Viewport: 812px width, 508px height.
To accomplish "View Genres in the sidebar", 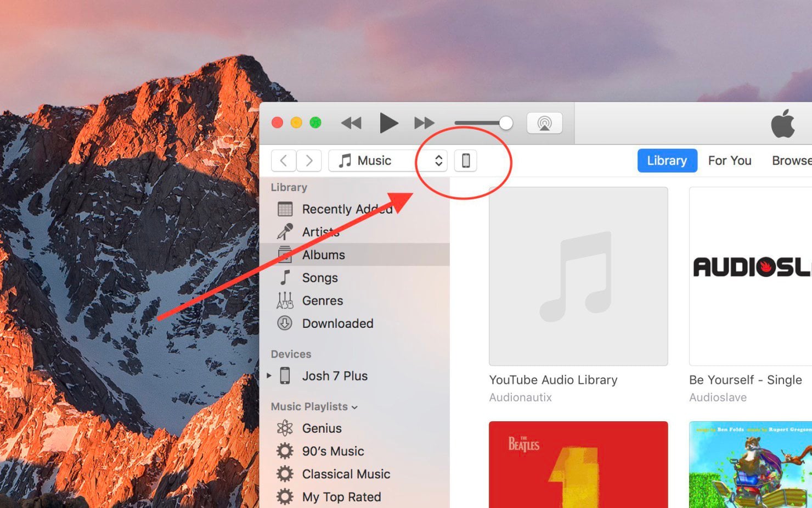I will pyautogui.click(x=323, y=300).
